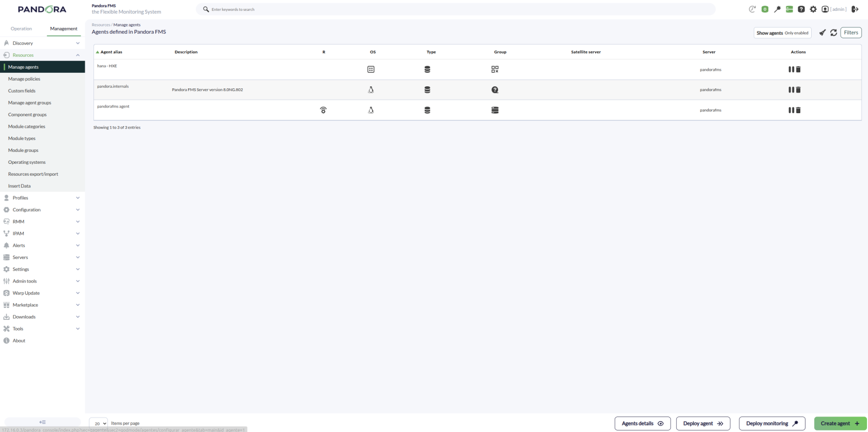Delete the pandora.internals agent
Viewport: 868px width, 432px height.
click(x=798, y=89)
